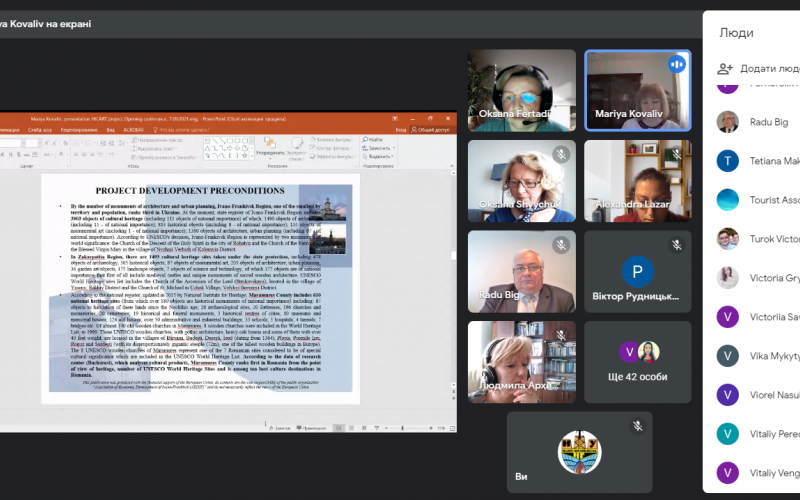Collapse the PowerPoint ribbon with chevron
Image resolution: width=800 pixels, height=500 pixels.
452,166
